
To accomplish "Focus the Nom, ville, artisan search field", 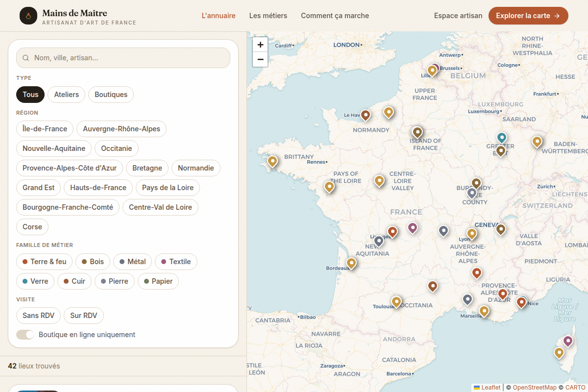I will click(123, 58).
